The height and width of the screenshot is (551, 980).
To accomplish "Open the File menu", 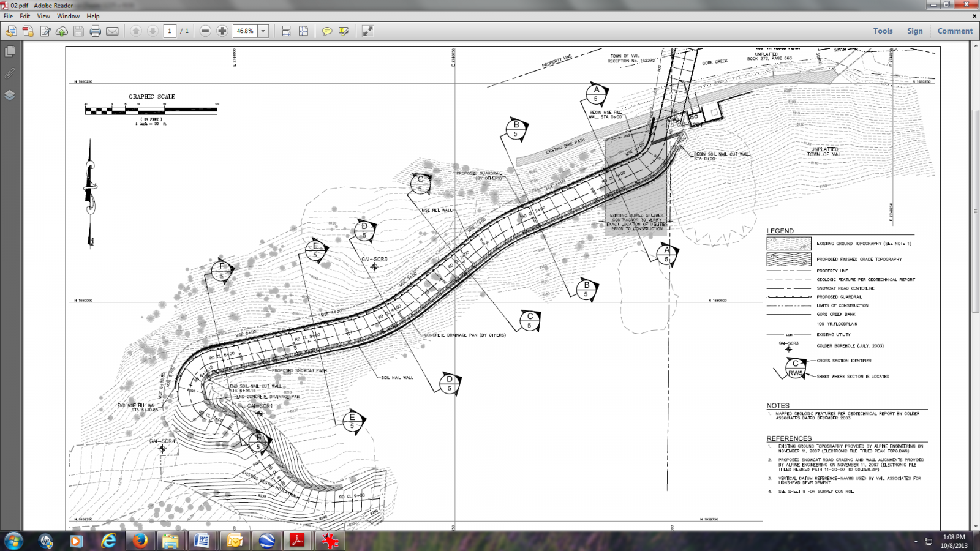I will point(9,17).
